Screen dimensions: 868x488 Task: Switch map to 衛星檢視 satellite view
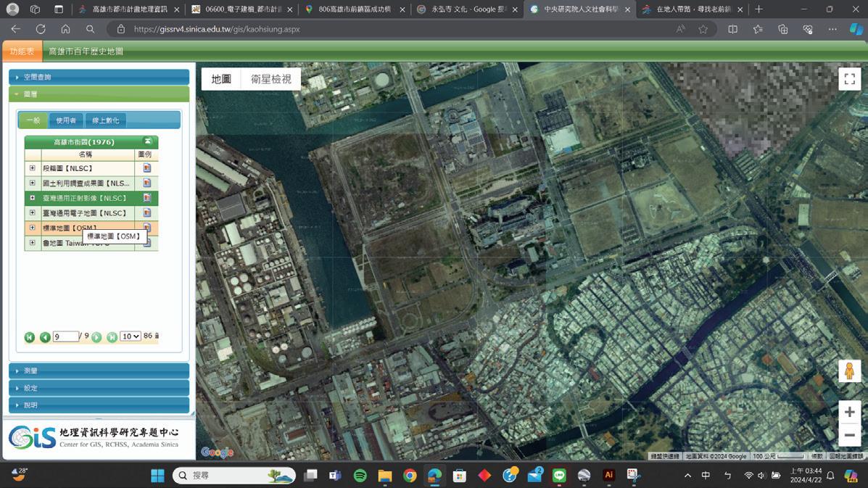pos(270,79)
